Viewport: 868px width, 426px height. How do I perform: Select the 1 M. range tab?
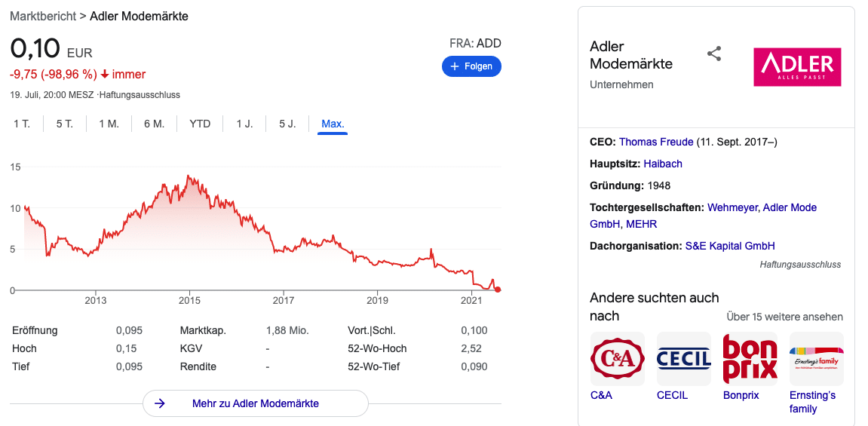(109, 124)
